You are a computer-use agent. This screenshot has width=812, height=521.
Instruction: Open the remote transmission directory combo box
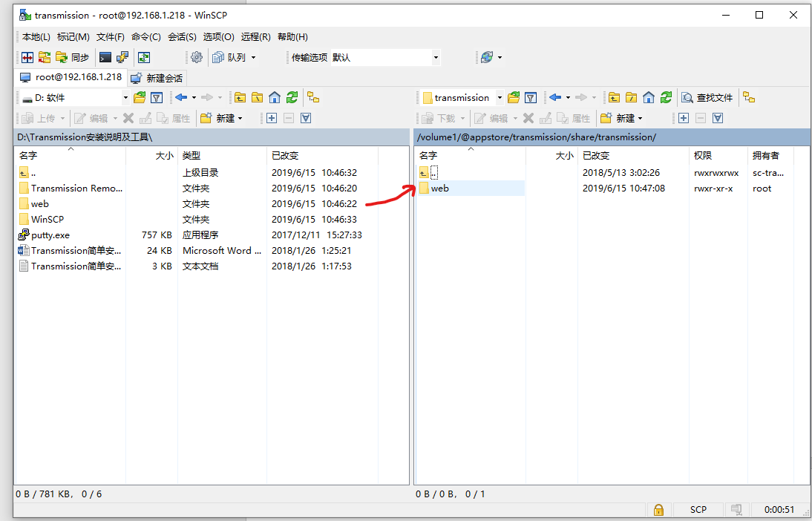tap(462, 97)
